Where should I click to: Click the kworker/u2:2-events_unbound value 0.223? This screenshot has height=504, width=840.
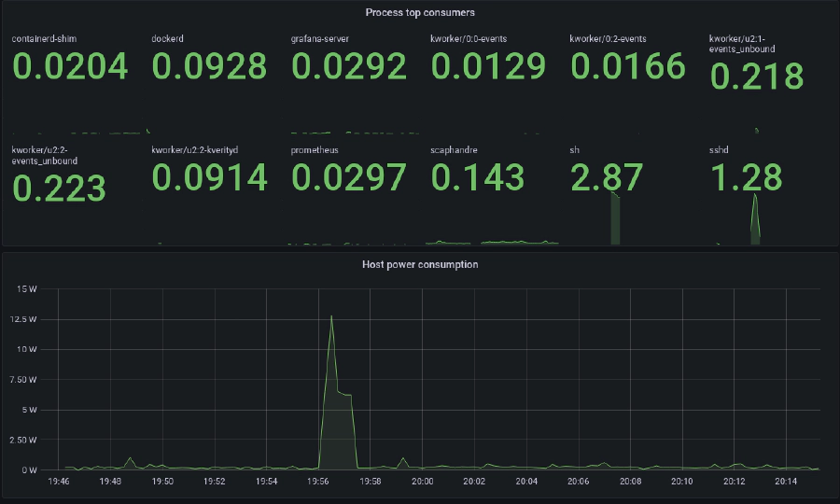click(x=59, y=188)
